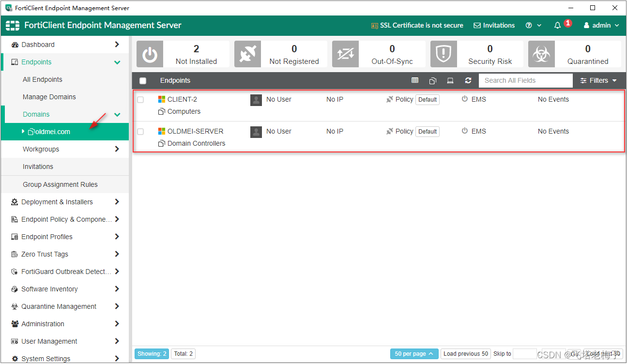Image resolution: width=627 pixels, height=364 pixels.
Task: Check the CLIENT-2 endpoint checkbox
Action: pos(140,100)
